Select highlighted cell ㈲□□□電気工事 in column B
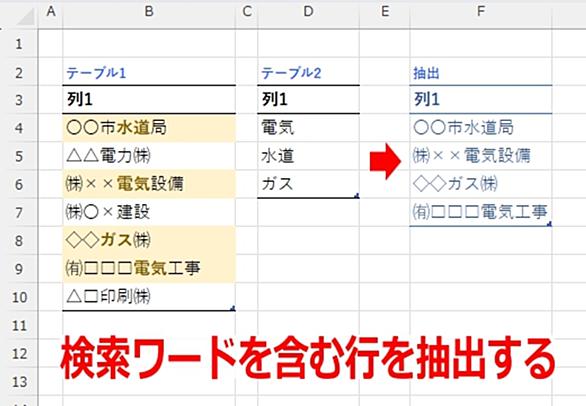 (149, 268)
